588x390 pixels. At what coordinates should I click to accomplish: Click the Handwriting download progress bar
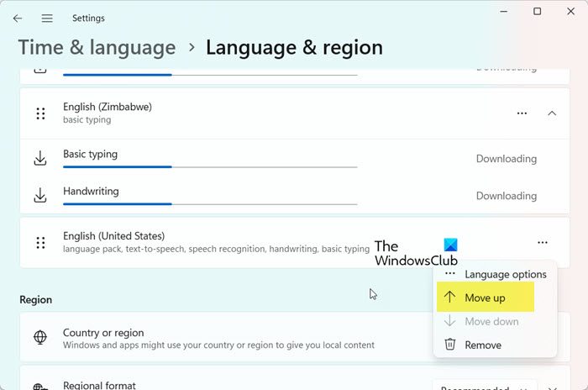pos(210,203)
